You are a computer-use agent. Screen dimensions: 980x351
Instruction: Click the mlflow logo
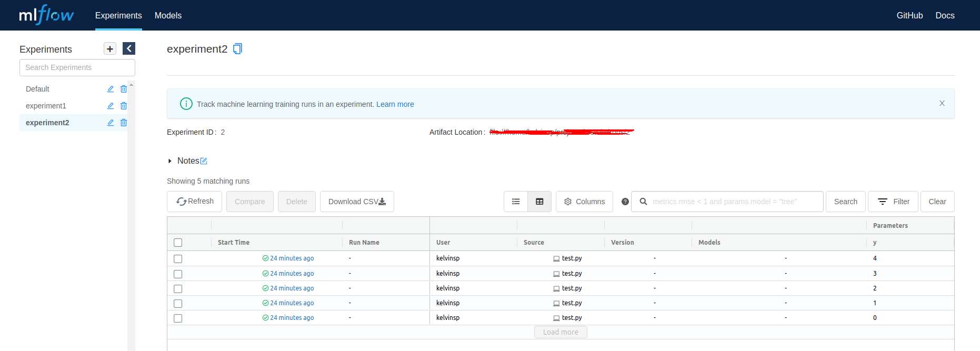click(46, 15)
